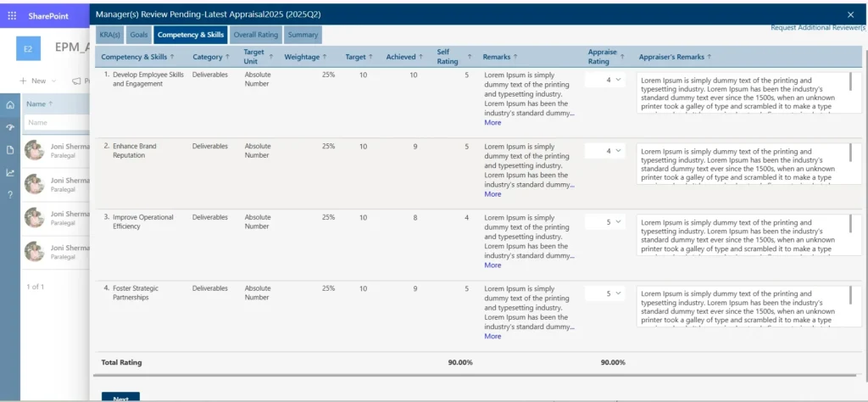This screenshot has width=868, height=402.
Task: Sort by Competency & Skills column arrow
Action: (x=171, y=57)
